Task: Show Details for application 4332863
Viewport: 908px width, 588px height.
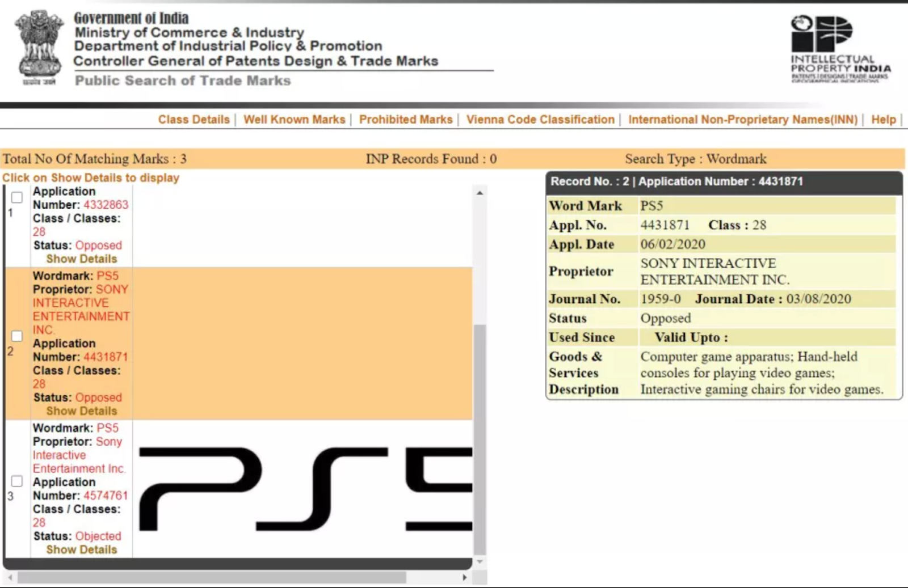Action: [x=82, y=259]
